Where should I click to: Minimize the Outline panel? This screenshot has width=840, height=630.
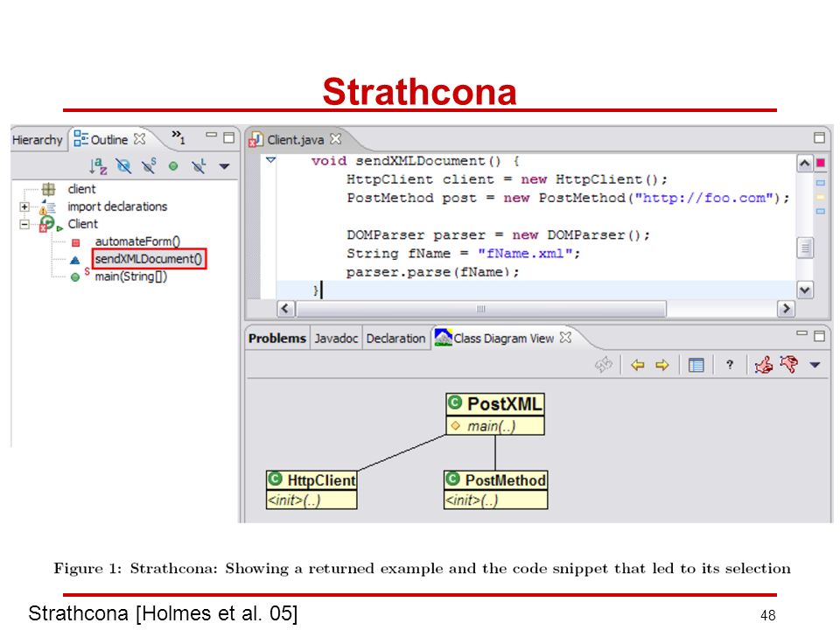click(x=212, y=136)
